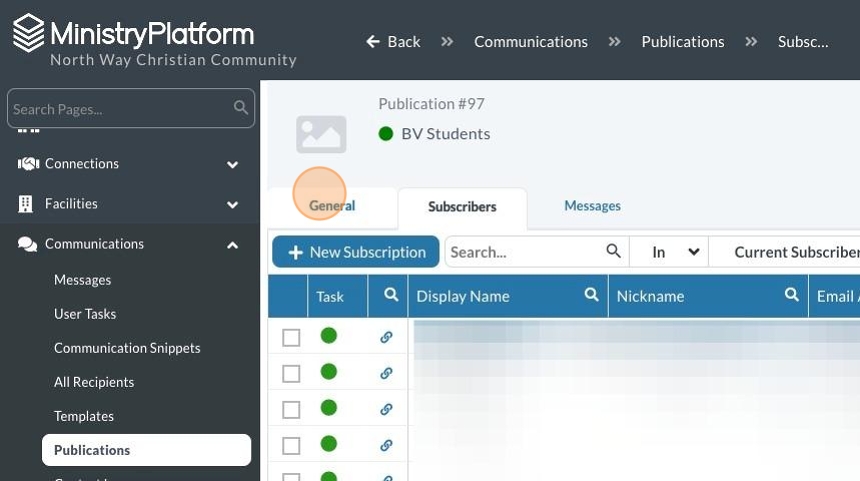Open the Current Subscribers view dropdown
The image size is (860, 481).
(x=784, y=252)
